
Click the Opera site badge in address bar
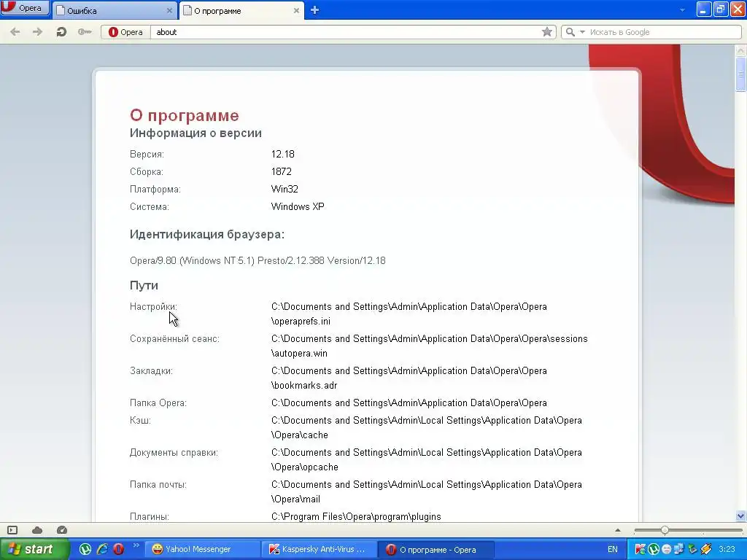pos(125,32)
